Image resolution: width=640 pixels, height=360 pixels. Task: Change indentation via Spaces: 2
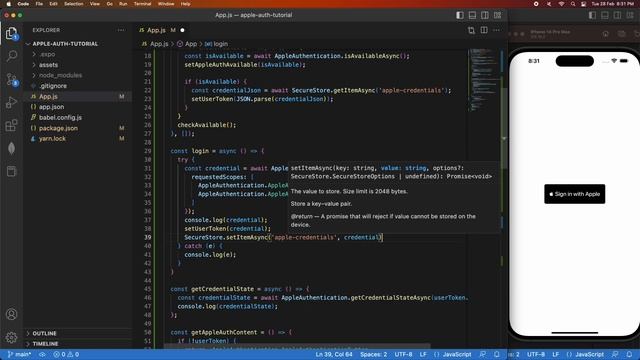[373, 354]
